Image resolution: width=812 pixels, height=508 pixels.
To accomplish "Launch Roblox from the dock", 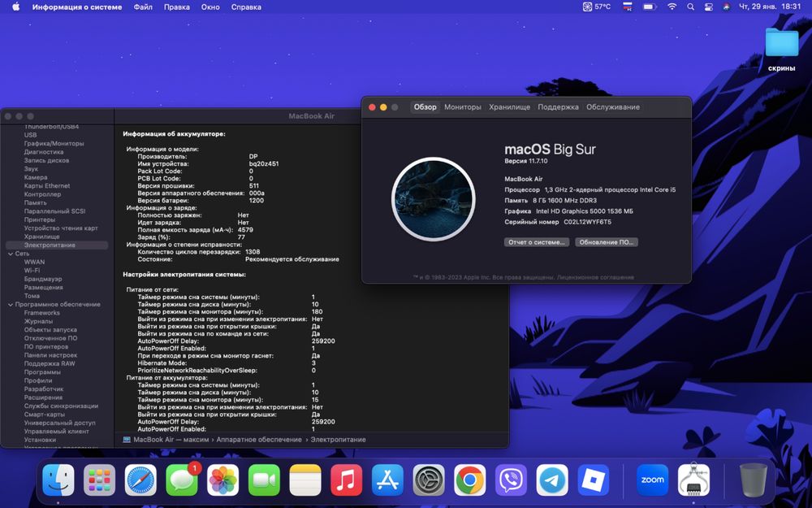I will (594, 480).
